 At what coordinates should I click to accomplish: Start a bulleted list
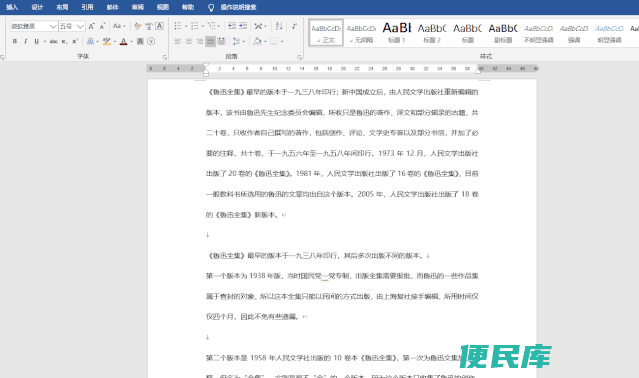(178, 26)
